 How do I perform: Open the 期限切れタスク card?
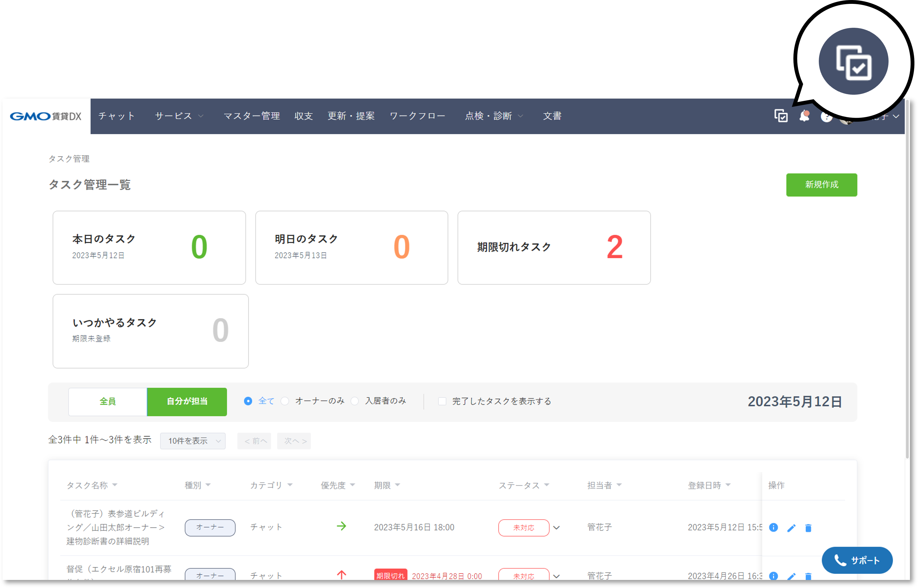click(554, 247)
